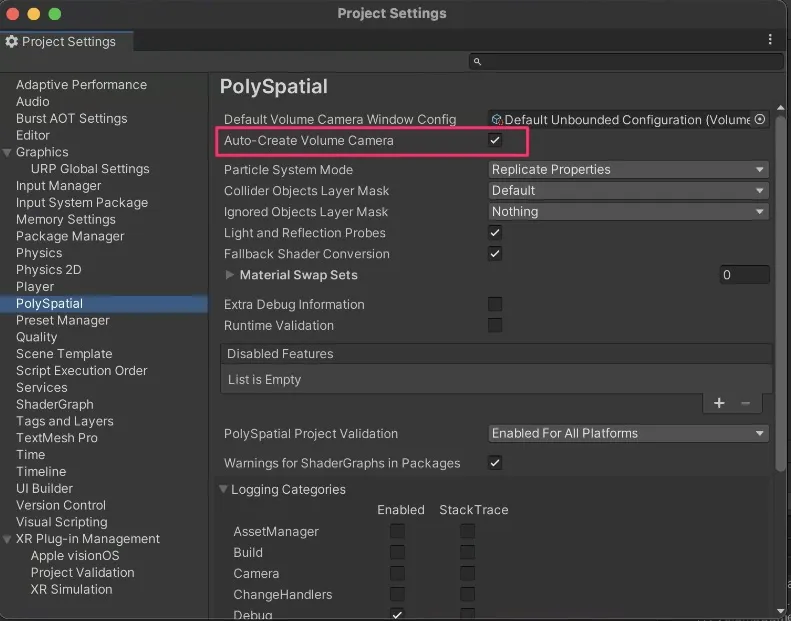
Task: Click the Material Swap Sets count field
Action: point(744,275)
